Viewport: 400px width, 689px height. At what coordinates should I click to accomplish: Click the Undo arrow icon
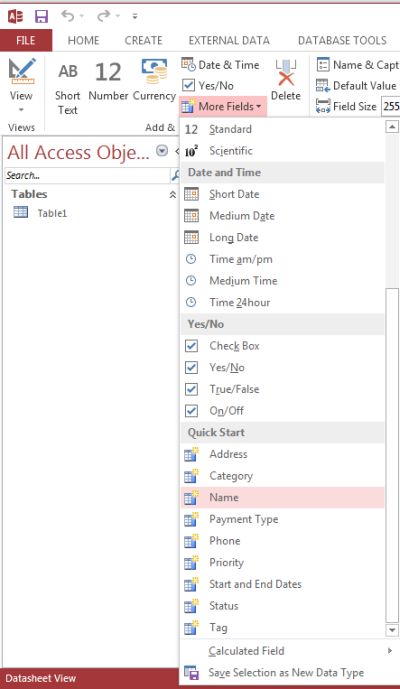(68, 16)
